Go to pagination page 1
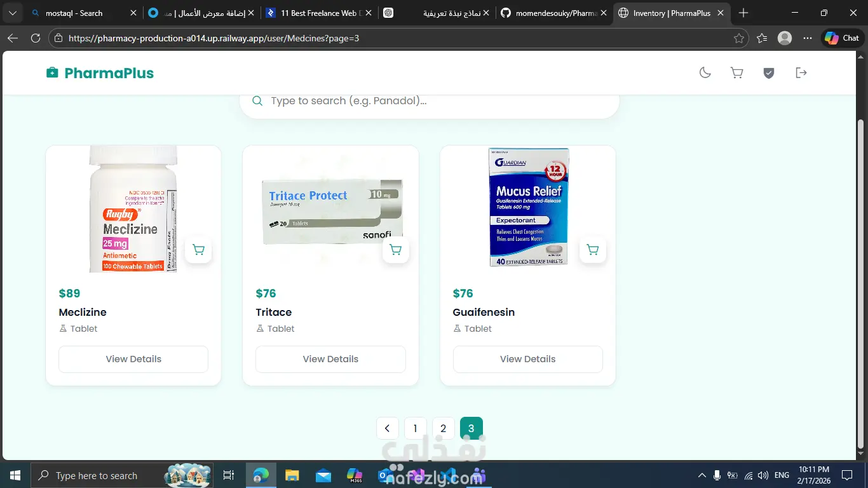The height and width of the screenshot is (488, 868). click(415, 428)
